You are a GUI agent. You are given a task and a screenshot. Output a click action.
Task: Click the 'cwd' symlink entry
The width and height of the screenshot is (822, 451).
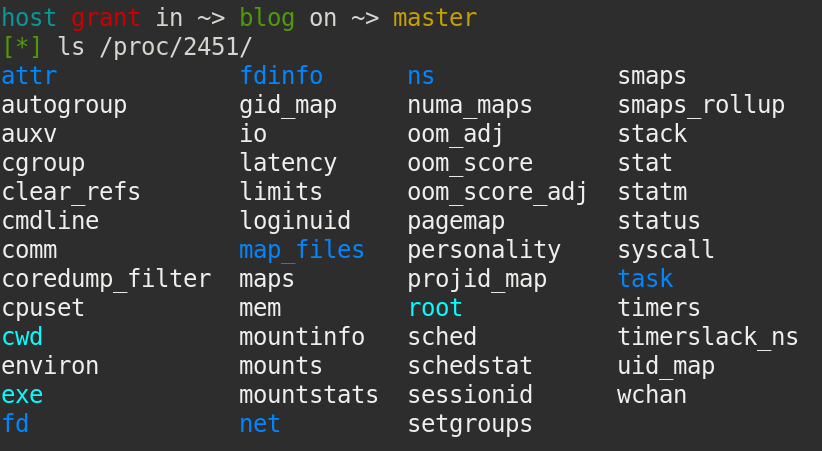point(22,337)
